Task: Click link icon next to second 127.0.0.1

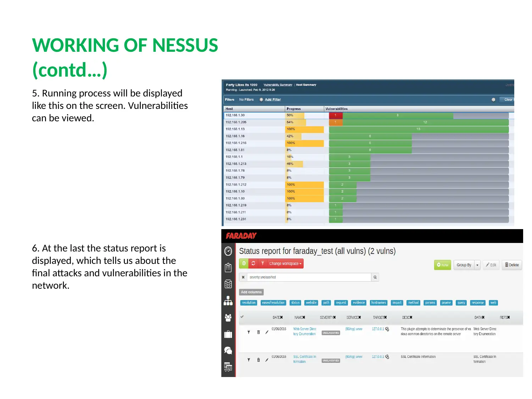Action: coord(387,357)
